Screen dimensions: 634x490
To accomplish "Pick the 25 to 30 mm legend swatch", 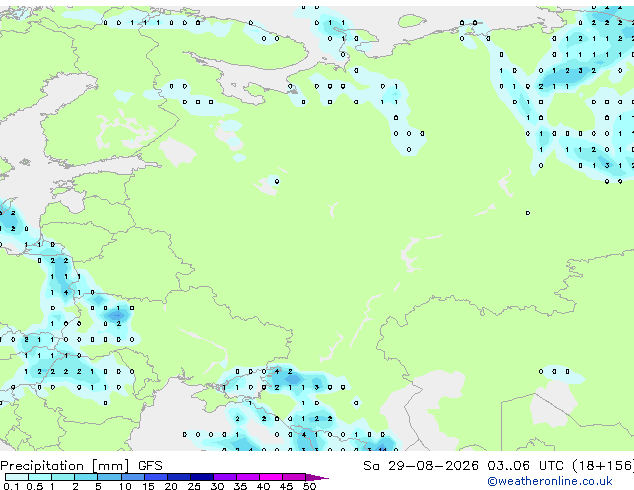I will click(202, 477).
